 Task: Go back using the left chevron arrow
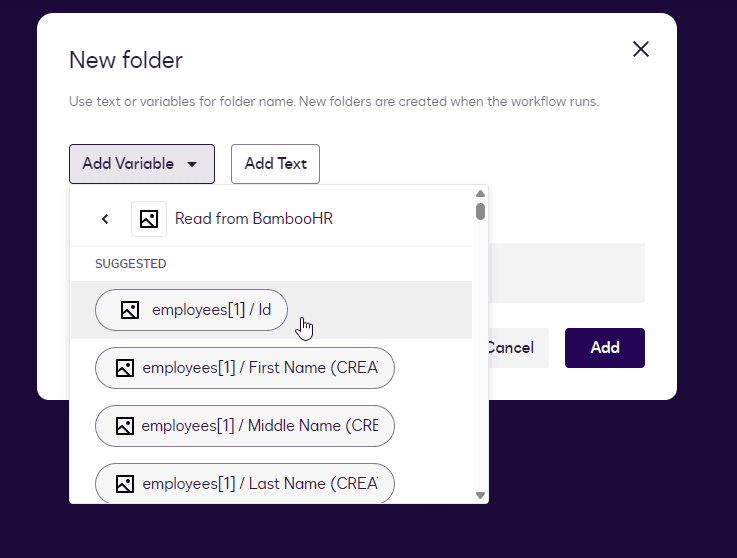(x=105, y=219)
